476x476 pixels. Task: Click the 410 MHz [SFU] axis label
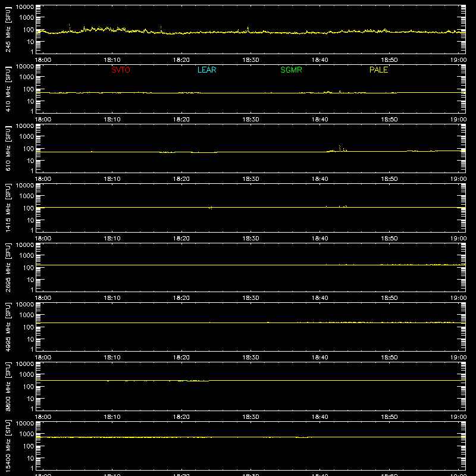pyautogui.click(x=8, y=89)
